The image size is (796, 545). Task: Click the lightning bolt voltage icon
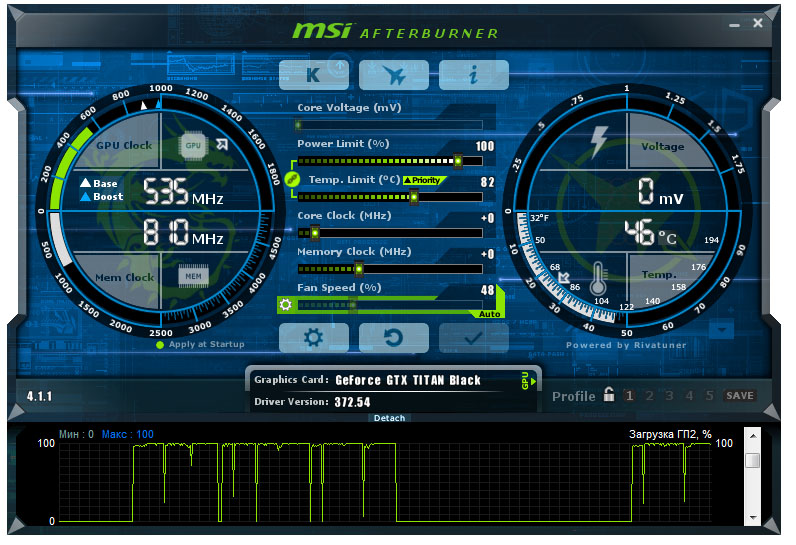[x=599, y=142]
